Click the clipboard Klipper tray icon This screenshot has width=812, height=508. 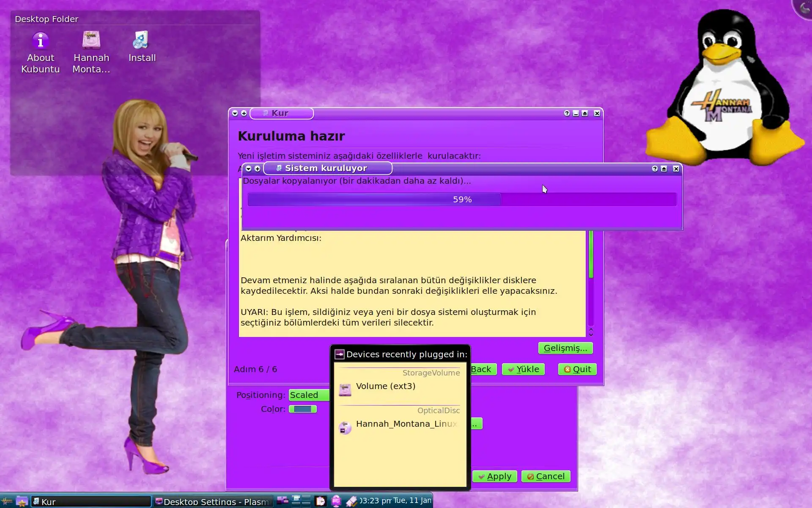321,501
